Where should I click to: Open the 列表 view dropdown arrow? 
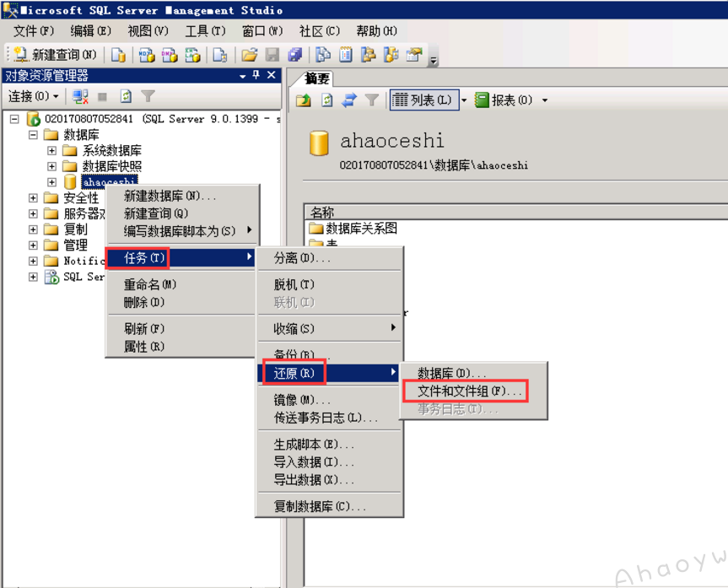pyautogui.click(x=464, y=100)
